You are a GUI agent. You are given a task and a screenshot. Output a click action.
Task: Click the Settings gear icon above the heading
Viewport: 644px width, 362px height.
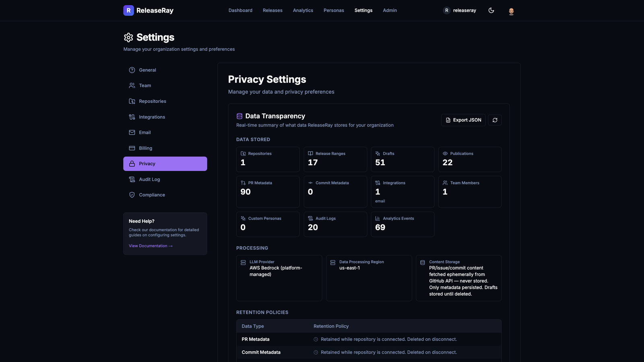point(128,37)
